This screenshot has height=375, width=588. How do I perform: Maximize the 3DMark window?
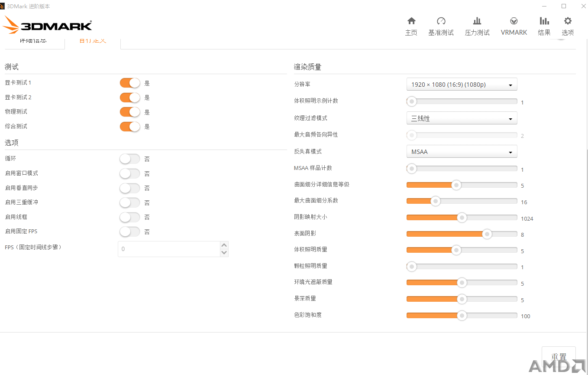(563, 6)
